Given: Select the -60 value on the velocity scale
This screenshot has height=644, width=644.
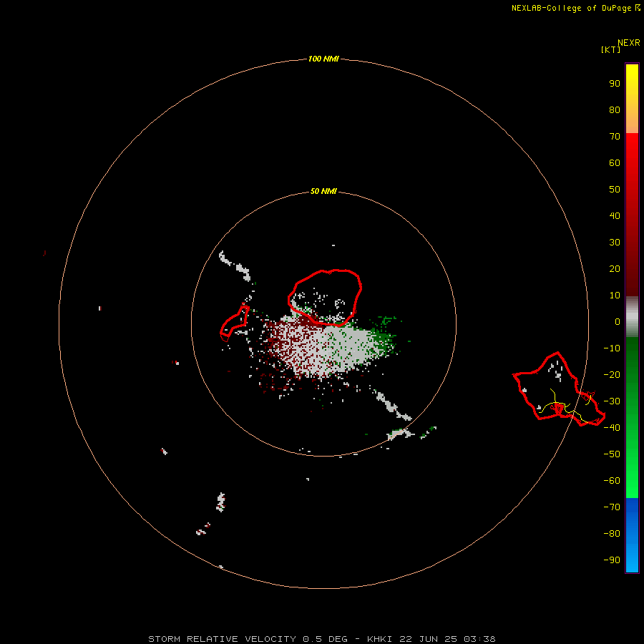Looking at the screenshot, I should tap(612, 481).
